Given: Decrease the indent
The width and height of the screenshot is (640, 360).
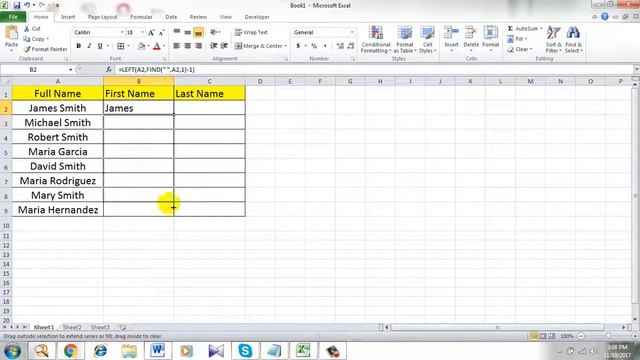Looking at the screenshot, I should [x=213, y=46].
